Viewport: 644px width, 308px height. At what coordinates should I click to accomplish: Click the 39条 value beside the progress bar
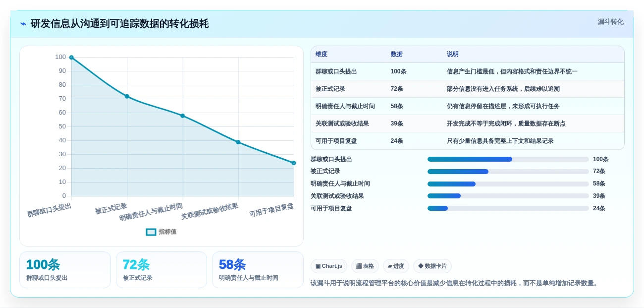599,196
